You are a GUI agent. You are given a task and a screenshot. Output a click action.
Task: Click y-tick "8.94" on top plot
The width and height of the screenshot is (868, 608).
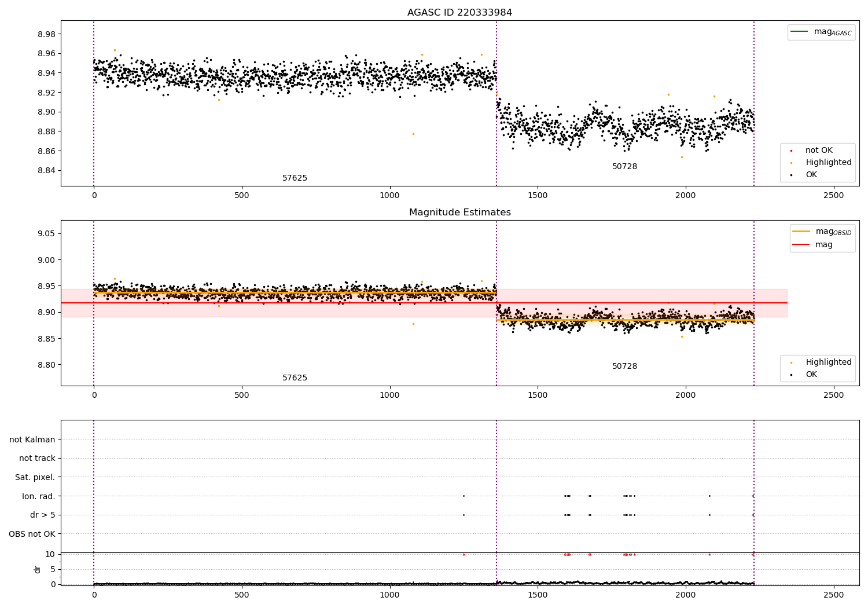coord(46,73)
